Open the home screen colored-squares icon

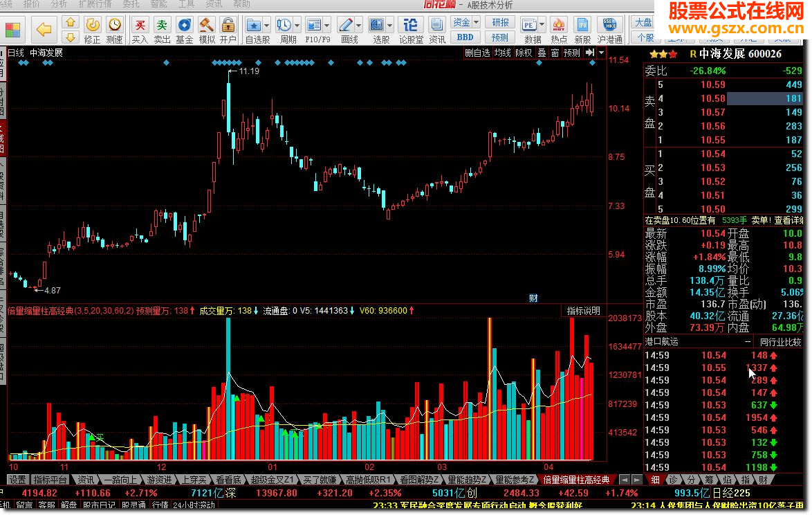(x=13, y=30)
